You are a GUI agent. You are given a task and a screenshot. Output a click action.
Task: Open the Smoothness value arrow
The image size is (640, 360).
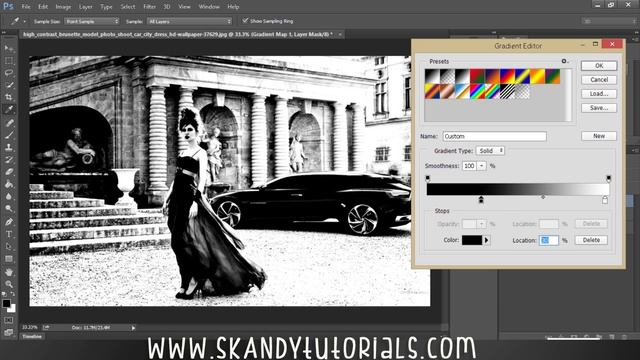pyautogui.click(x=482, y=166)
